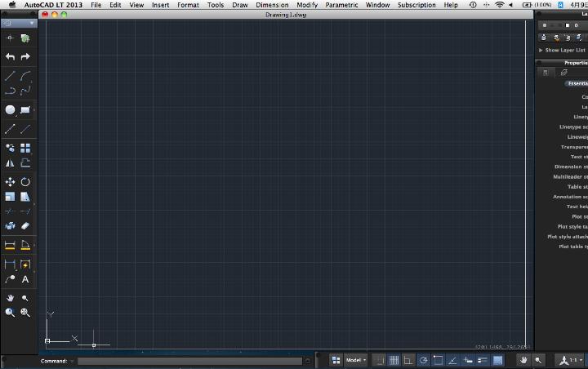Click the Pan hand in tool palette
The width and height of the screenshot is (588, 369).
coord(10,298)
